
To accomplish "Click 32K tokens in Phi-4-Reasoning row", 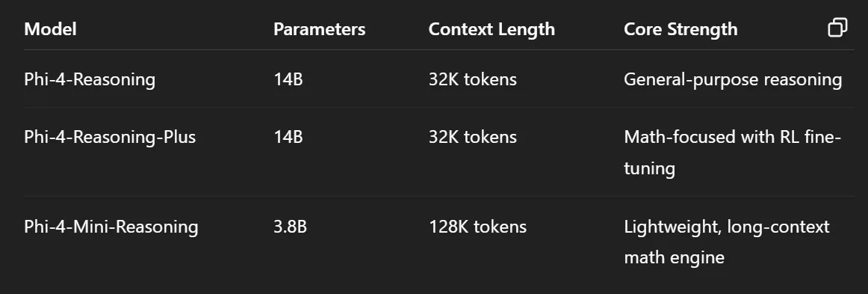I will (473, 79).
